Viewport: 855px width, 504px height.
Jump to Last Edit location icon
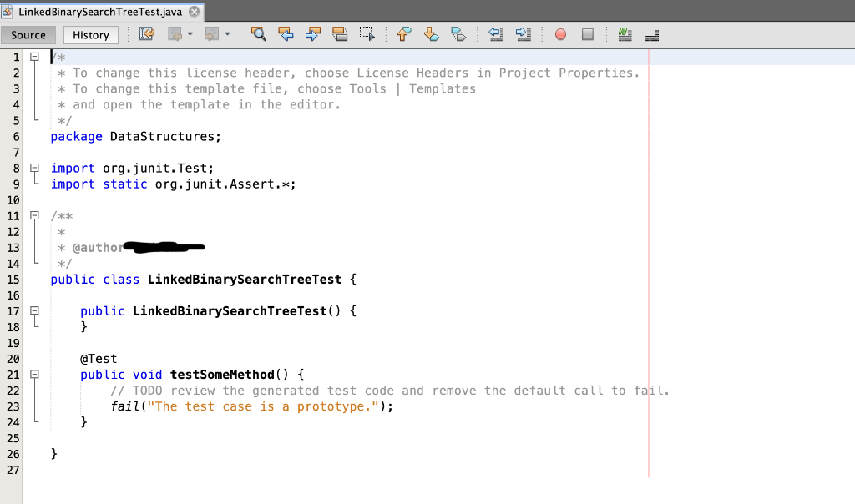pyautogui.click(x=147, y=34)
